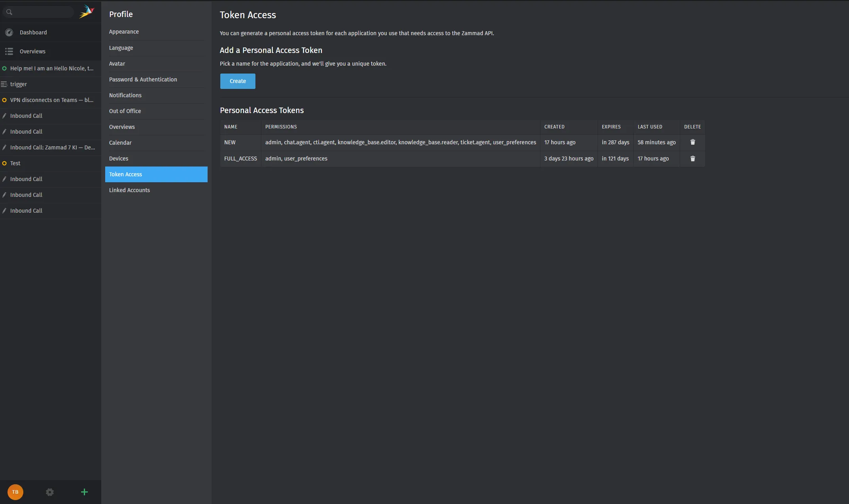The image size is (849, 504).
Task: Open the Avatar settings page
Action: click(156, 64)
